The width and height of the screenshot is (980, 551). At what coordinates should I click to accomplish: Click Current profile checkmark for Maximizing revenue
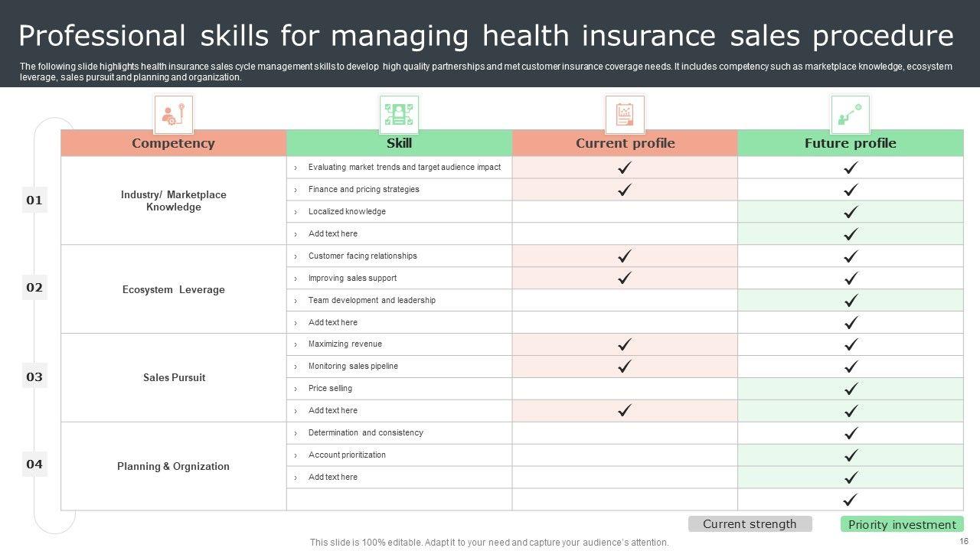(x=625, y=344)
